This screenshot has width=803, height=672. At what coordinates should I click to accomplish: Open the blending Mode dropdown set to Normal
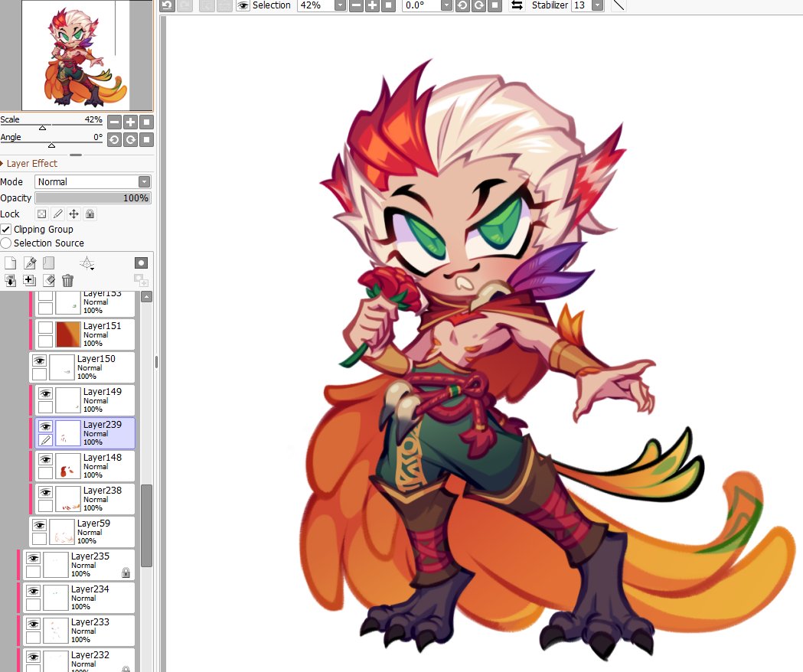coord(93,182)
